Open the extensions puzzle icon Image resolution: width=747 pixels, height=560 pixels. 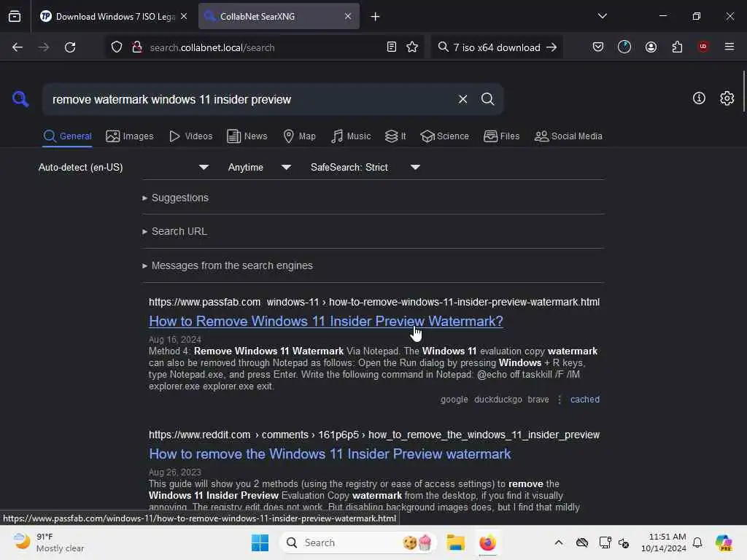tap(677, 47)
